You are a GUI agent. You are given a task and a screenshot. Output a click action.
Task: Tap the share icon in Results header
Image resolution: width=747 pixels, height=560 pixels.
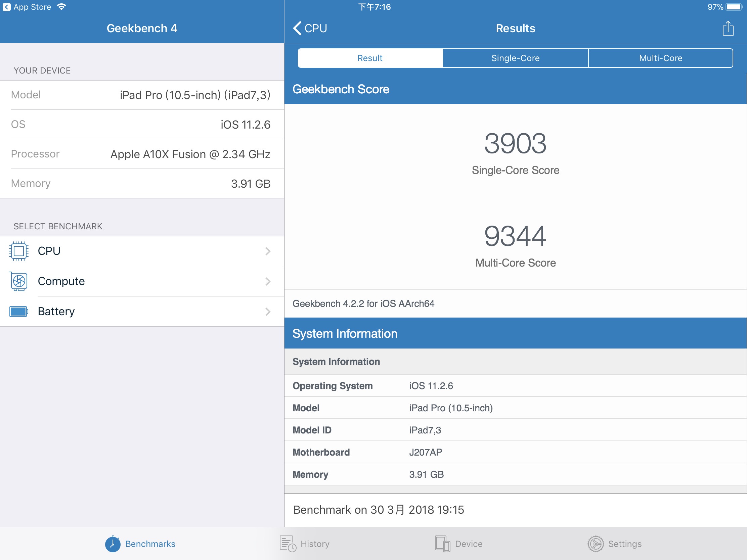pos(728,28)
